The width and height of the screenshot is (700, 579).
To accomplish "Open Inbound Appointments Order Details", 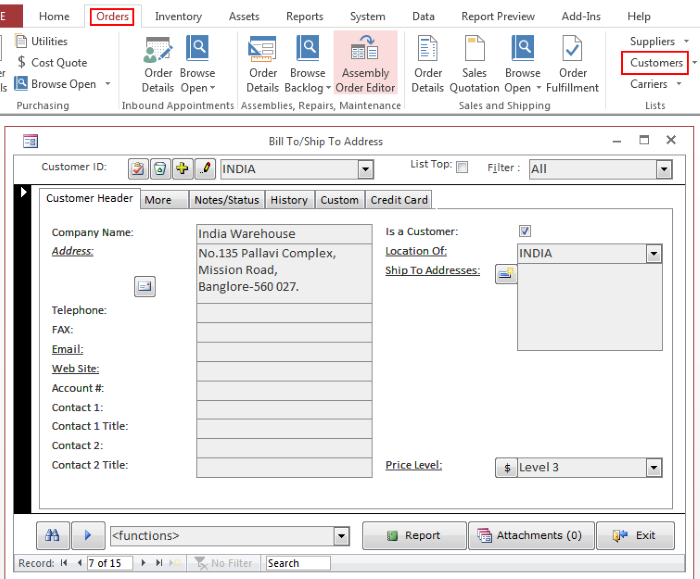I will 158,64.
